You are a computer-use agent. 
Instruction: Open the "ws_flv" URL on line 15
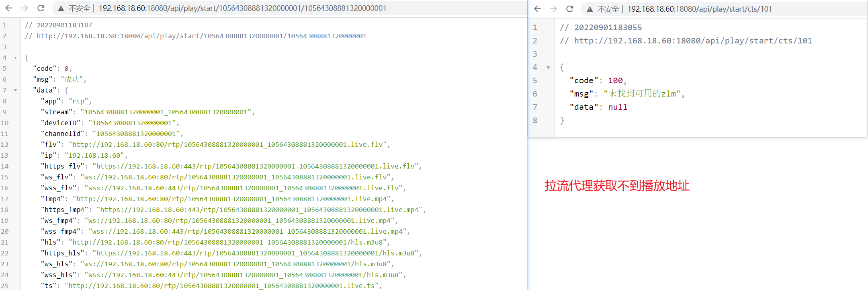point(235,177)
